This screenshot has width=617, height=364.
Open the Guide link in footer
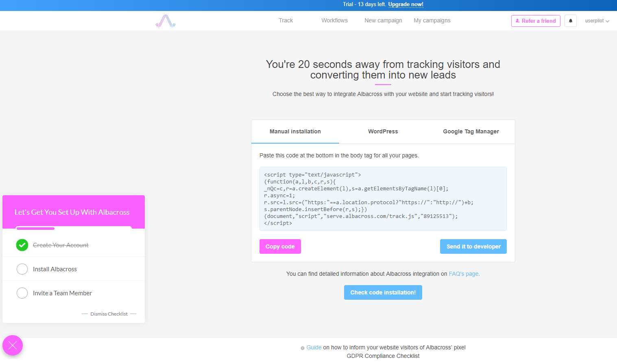[x=314, y=347]
